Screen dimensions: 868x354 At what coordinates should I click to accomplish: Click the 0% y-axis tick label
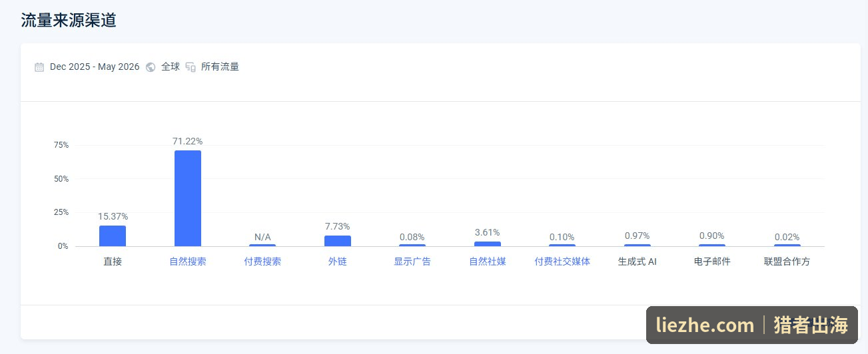click(63, 246)
